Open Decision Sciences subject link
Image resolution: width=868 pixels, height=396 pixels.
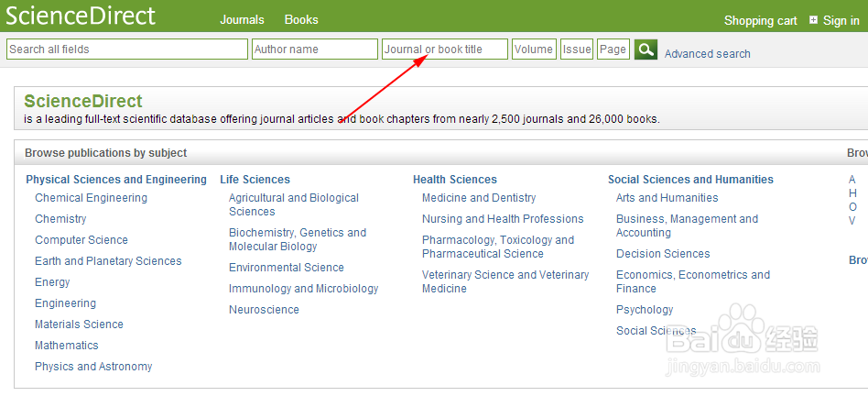[x=663, y=254]
